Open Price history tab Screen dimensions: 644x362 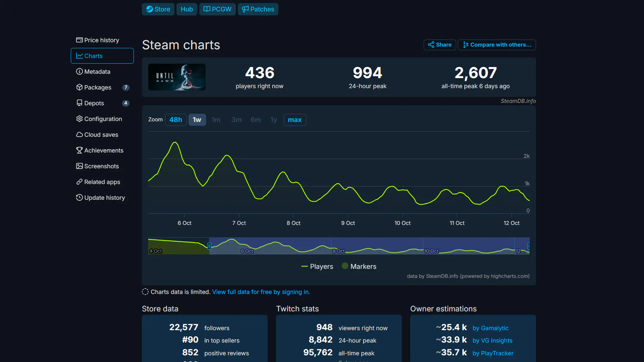102,40
